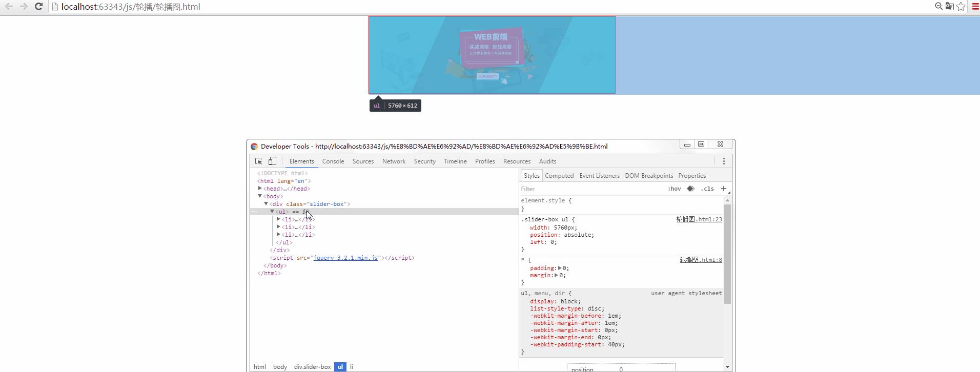Switch to the Console tab
Screen dimensions: 980x372
click(x=333, y=161)
